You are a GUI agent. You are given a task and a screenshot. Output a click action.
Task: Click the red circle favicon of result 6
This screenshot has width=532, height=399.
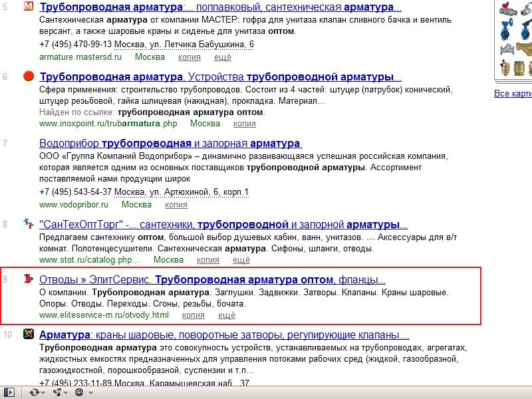(29, 76)
